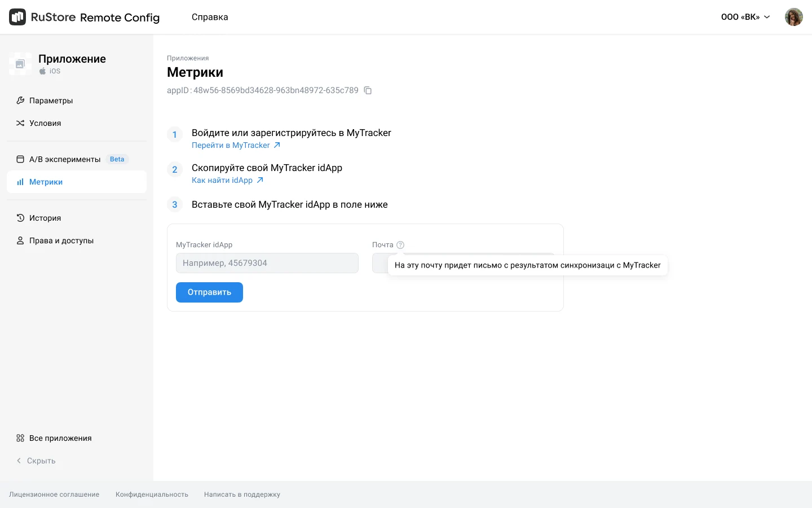812x508 pixels.
Task: Click the Beta badge
Action: pos(117,159)
